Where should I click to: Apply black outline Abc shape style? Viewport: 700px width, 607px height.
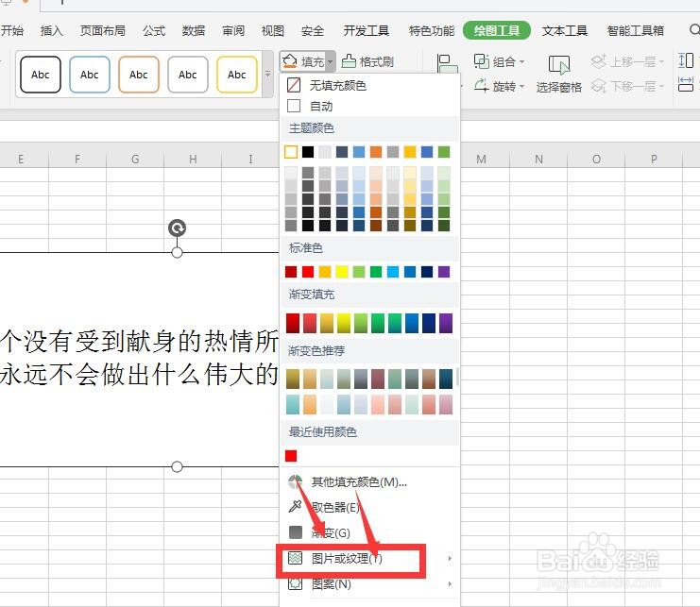pos(41,75)
